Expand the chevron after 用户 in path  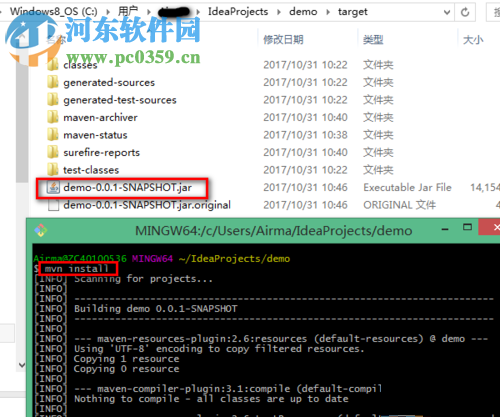click(149, 12)
